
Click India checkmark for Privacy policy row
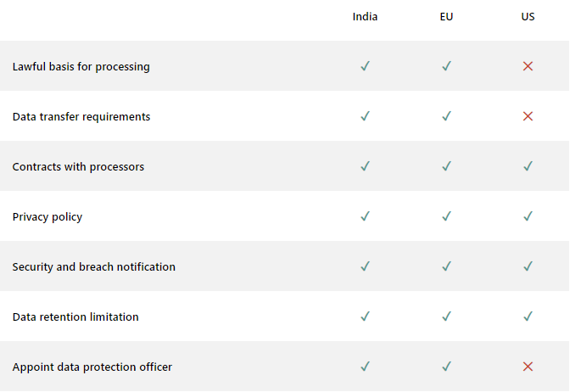[365, 216]
